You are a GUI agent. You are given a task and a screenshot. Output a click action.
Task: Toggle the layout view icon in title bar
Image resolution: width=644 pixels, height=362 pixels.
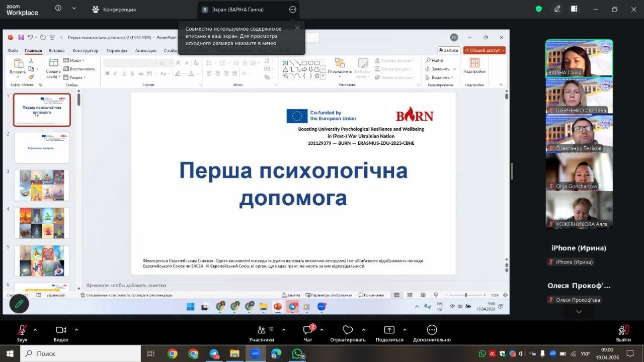(574, 9)
